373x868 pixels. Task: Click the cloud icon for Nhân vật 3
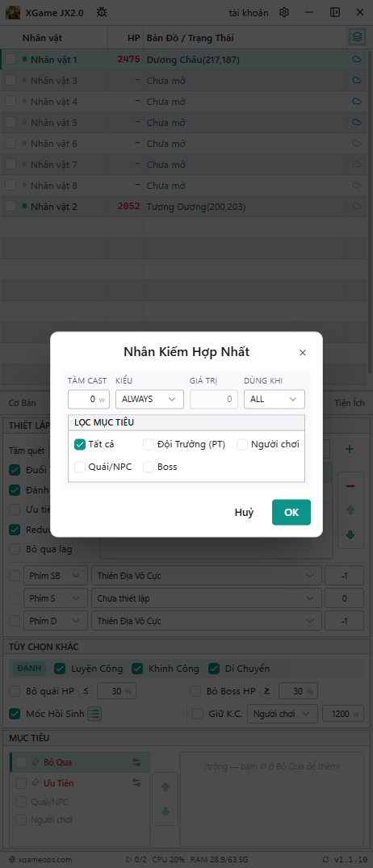point(357,80)
